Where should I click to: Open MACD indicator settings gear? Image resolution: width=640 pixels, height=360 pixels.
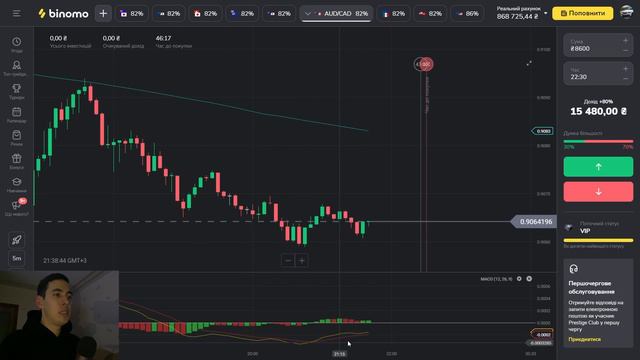coord(519,279)
